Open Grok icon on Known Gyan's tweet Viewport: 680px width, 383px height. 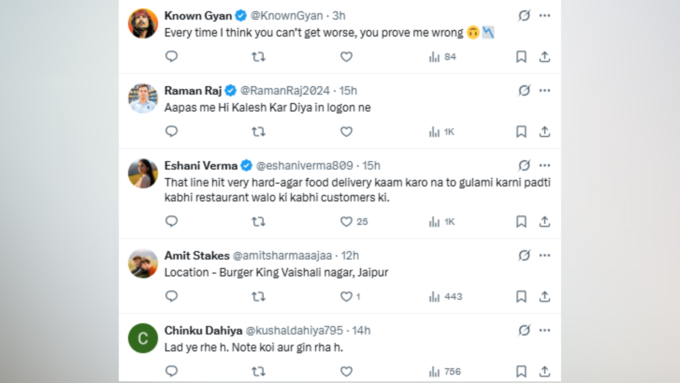point(524,16)
